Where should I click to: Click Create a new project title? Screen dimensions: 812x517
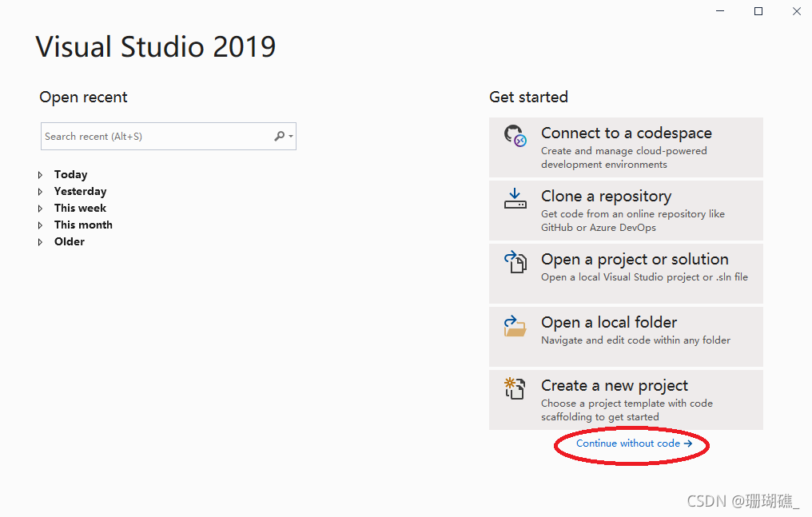(615, 385)
